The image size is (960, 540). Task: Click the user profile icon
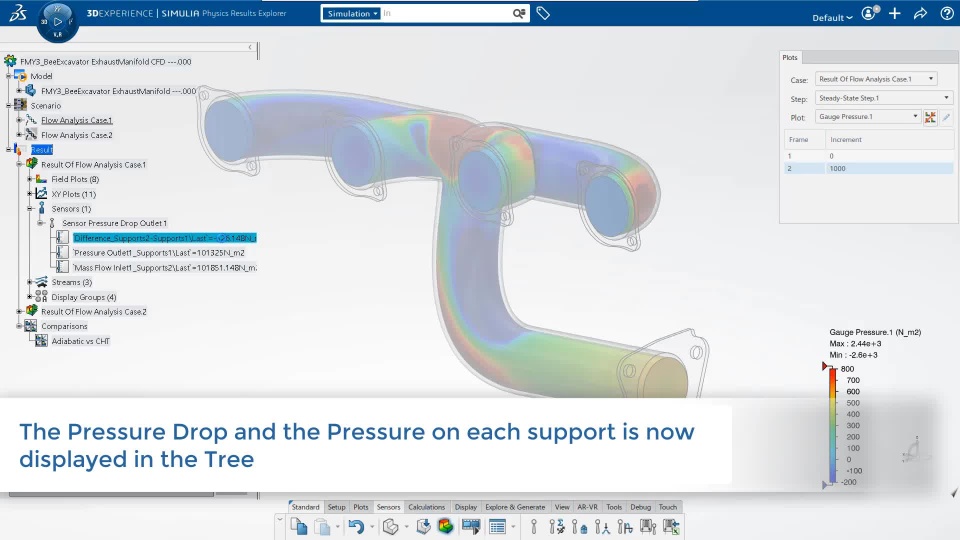pos(869,13)
